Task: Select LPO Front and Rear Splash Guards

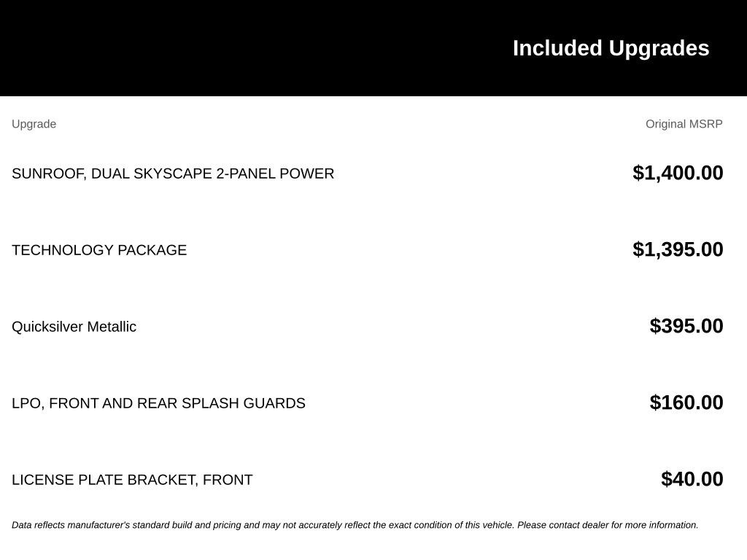Action: click(158, 403)
